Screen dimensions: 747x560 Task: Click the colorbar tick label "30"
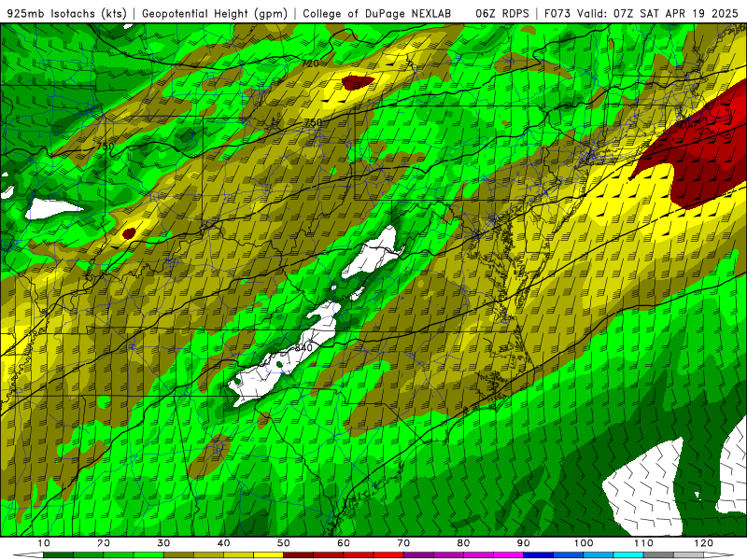pyautogui.click(x=163, y=543)
